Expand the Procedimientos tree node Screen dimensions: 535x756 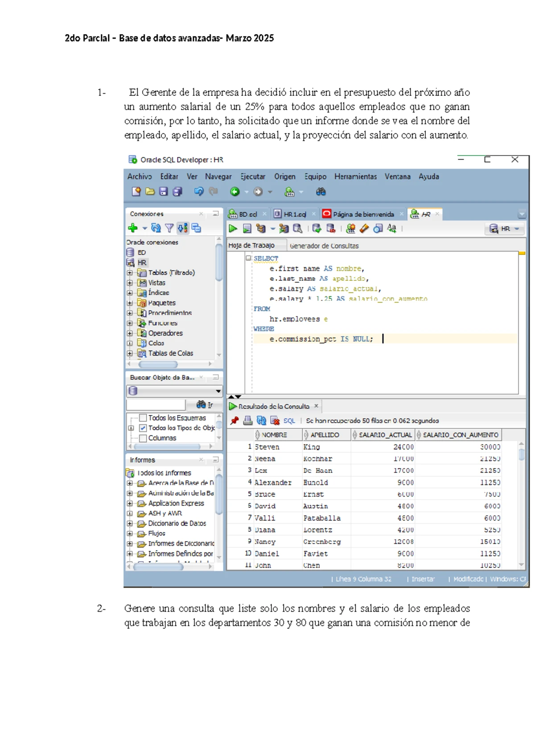(x=130, y=313)
